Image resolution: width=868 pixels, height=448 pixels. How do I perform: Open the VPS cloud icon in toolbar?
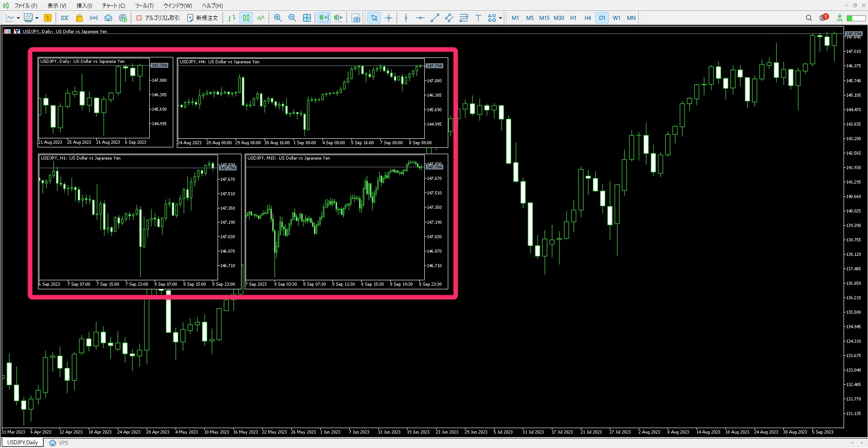108,18
